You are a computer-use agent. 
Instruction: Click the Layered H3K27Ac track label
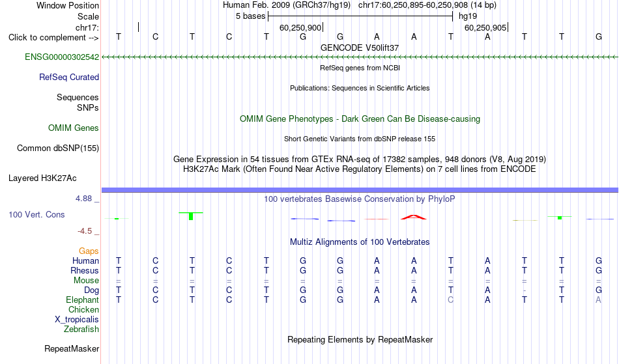click(x=42, y=178)
